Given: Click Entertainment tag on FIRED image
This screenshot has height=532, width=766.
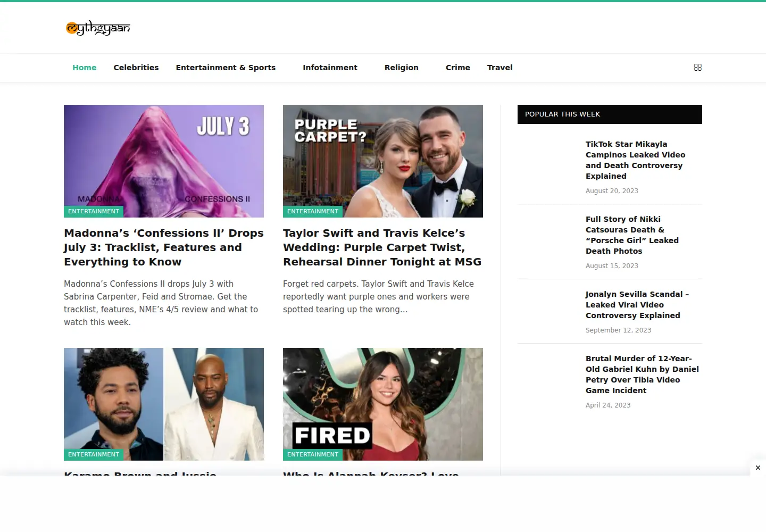Looking at the screenshot, I should (x=313, y=455).
